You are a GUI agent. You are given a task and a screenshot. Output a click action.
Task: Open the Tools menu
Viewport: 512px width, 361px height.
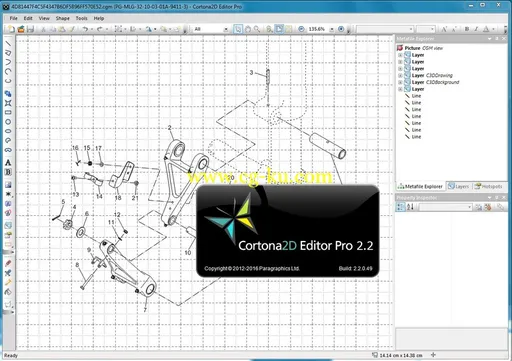(81, 18)
